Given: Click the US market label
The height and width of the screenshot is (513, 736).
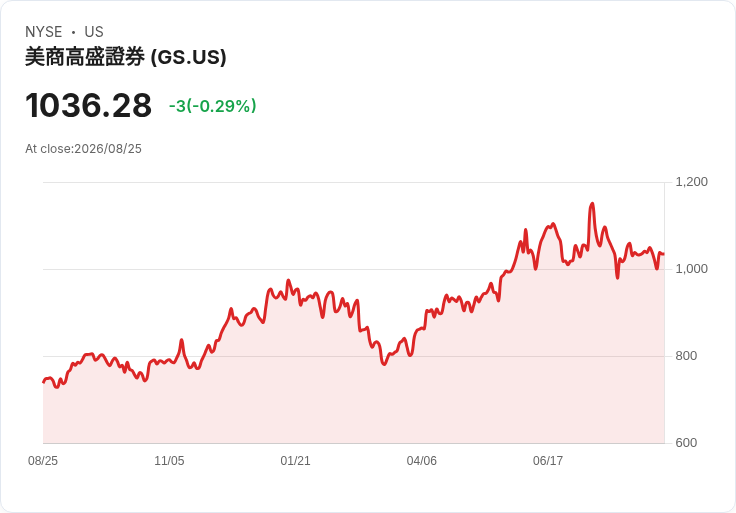Looking at the screenshot, I should [x=94, y=32].
